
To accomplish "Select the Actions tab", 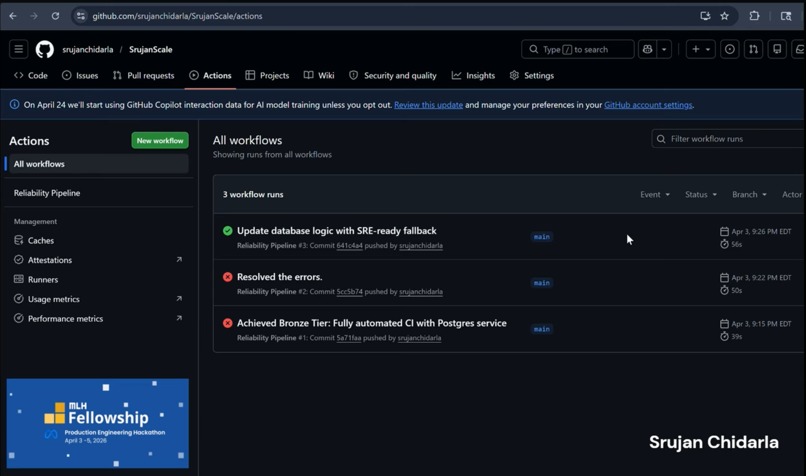I will (x=210, y=76).
